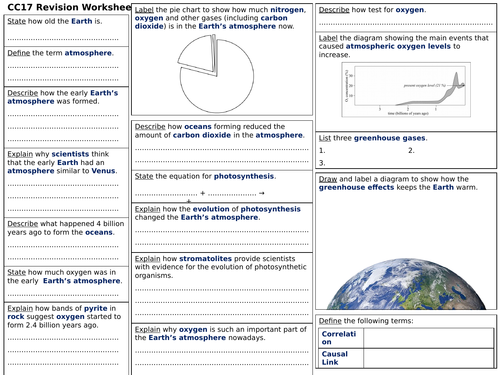This screenshot has width=500, height=375.
Task: Select 'Define the term atmosphere' question
Action: (x=61, y=53)
